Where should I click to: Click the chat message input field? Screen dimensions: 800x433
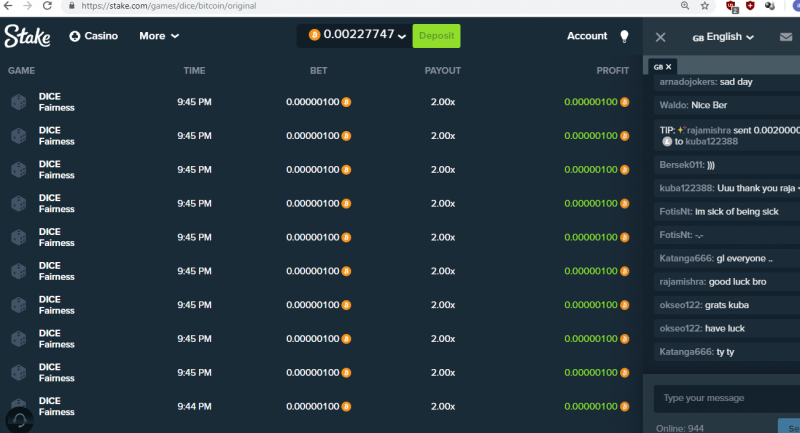pos(727,398)
